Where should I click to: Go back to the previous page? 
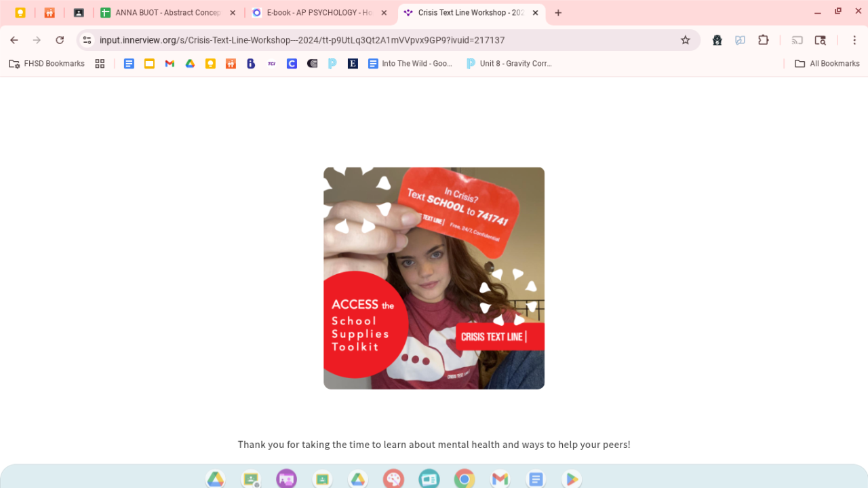[14, 40]
